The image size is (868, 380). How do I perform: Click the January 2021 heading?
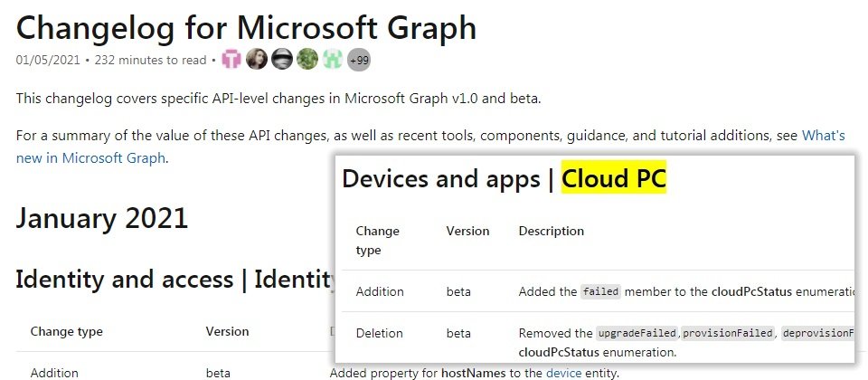tap(102, 218)
